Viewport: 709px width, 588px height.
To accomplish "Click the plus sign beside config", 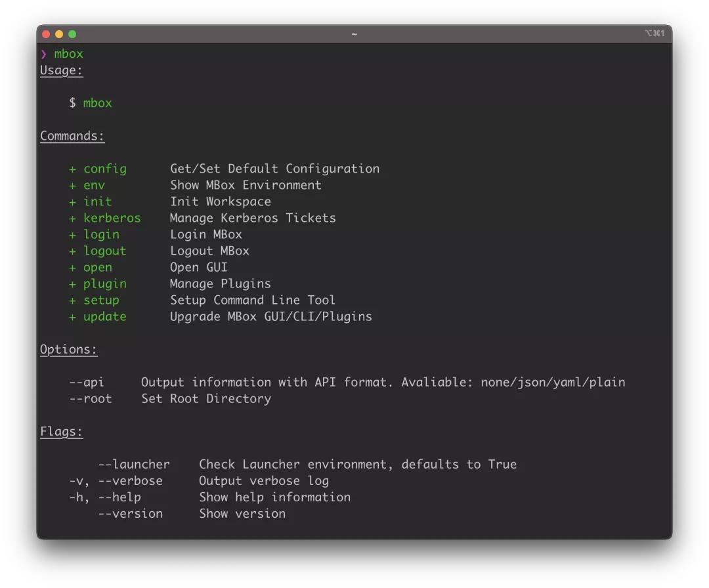I will tap(72, 169).
